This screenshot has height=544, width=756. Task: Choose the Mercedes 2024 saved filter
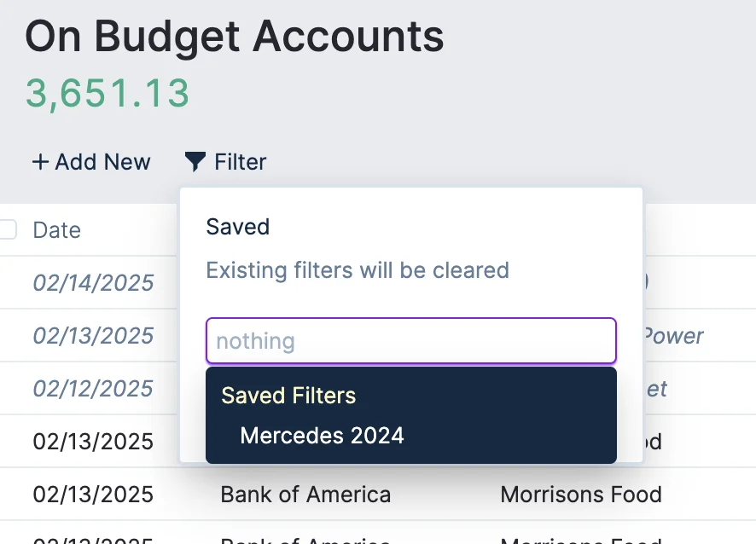[323, 436]
